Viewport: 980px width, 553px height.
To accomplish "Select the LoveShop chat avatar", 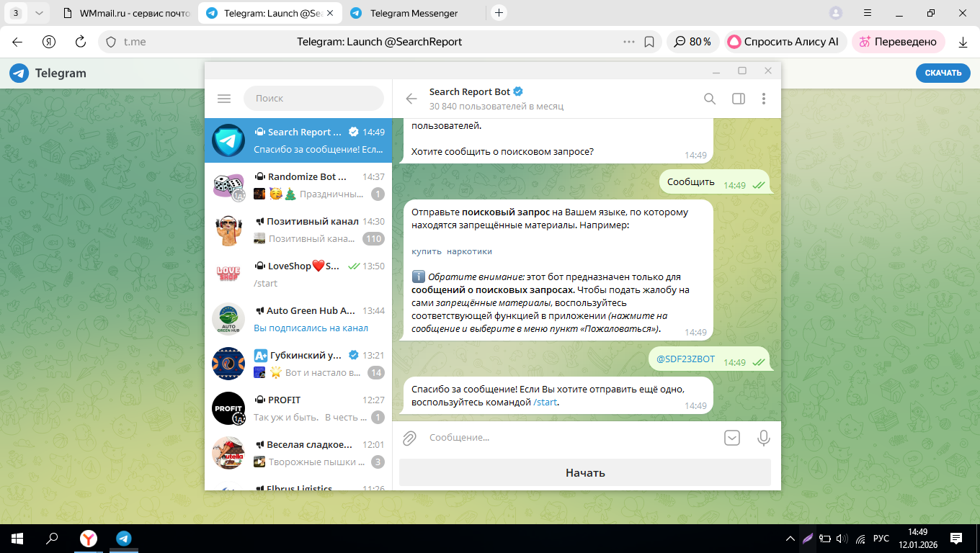I will [228, 274].
